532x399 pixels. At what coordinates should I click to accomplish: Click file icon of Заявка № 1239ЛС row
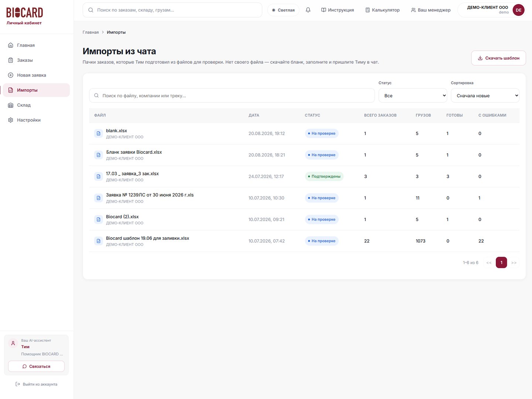(98, 198)
